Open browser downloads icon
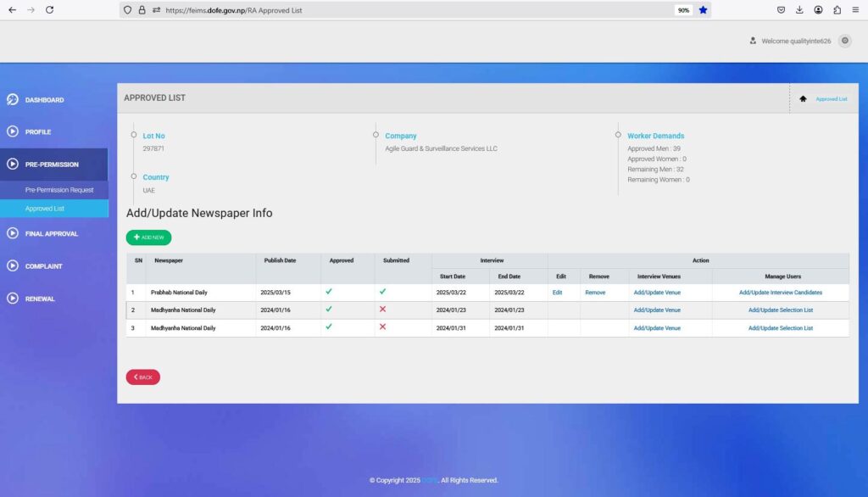The image size is (868, 497). [x=799, y=10]
